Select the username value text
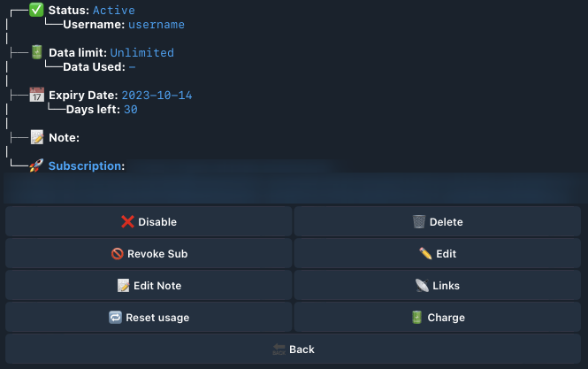 157,25
